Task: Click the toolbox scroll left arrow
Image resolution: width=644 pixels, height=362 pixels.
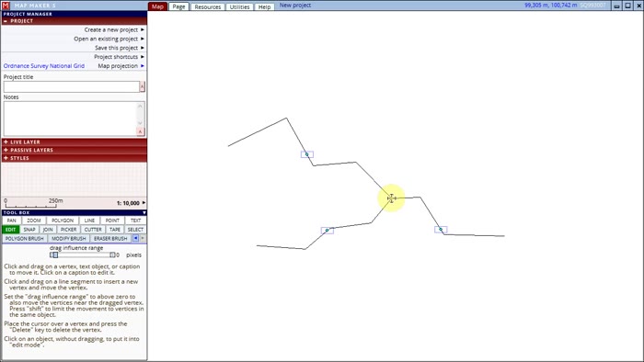Action: click(135, 238)
